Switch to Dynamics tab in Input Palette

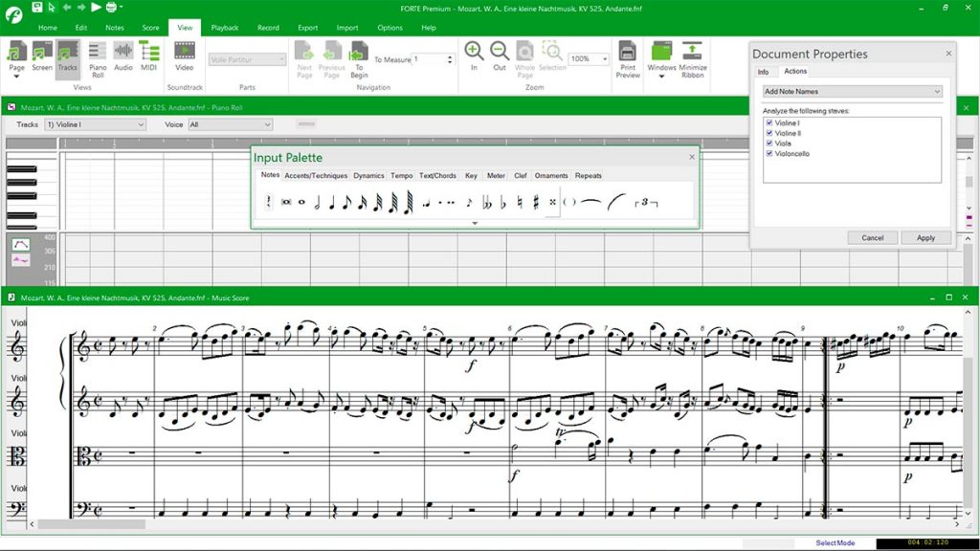click(x=368, y=176)
